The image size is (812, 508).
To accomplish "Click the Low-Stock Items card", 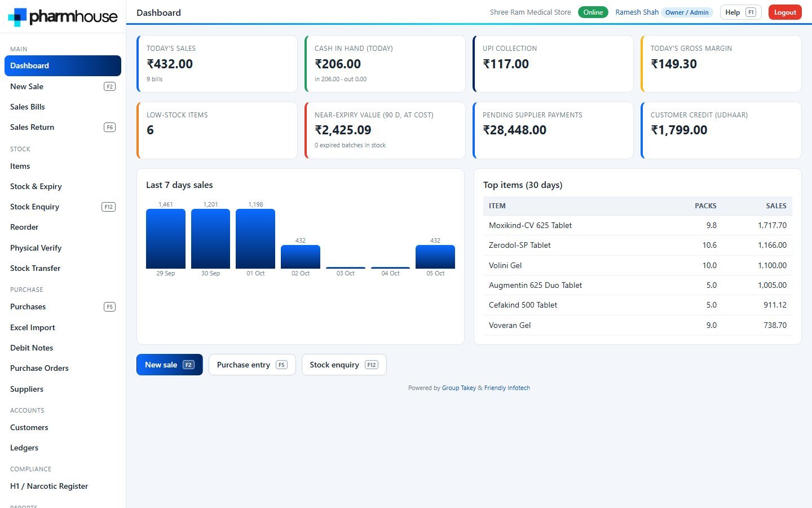I will tap(217, 130).
